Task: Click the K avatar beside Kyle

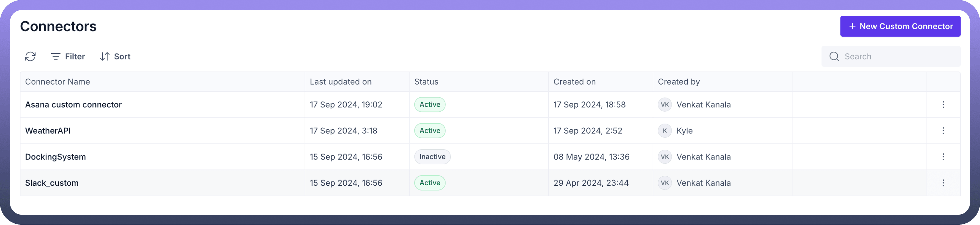Action: (664, 130)
